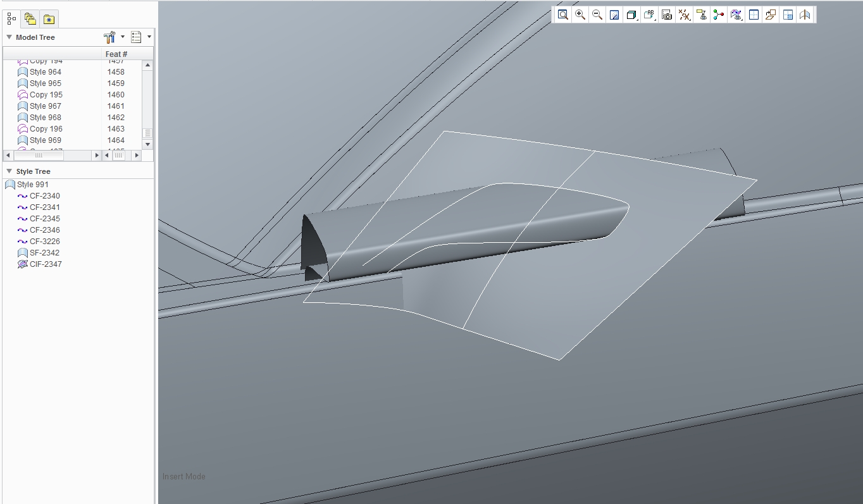Select curve CF-2340 in Style Tree
Viewport: 863px width, 504px height.
coord(45,196)
